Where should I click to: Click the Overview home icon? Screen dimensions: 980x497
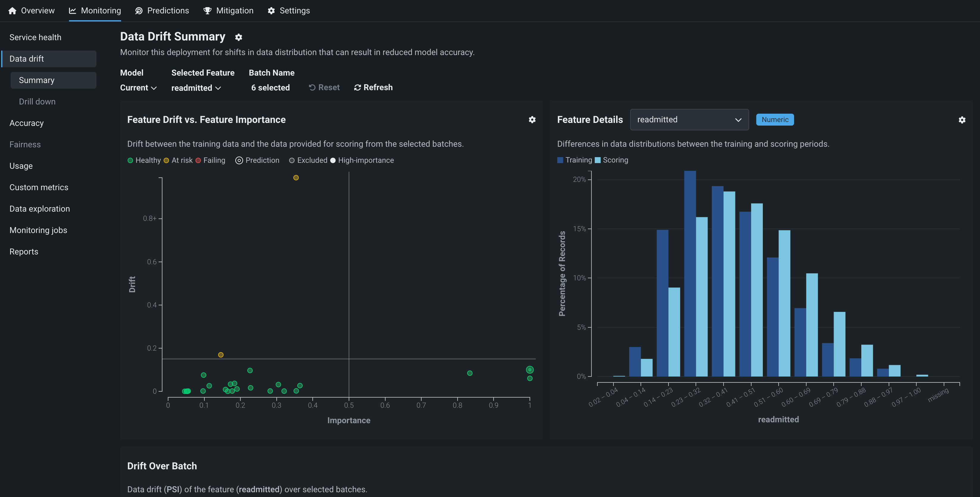(12, 11)
